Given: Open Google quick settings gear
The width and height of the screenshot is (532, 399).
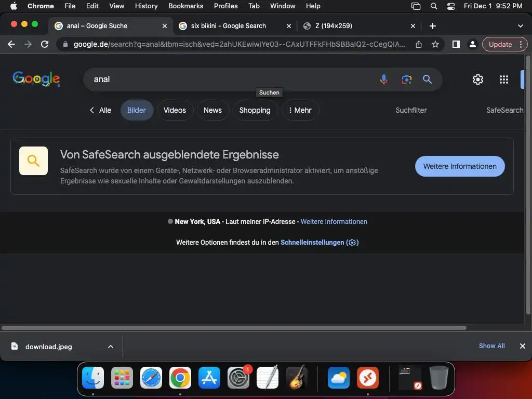Looking at the screenshot, I should [x=478, y=79].
